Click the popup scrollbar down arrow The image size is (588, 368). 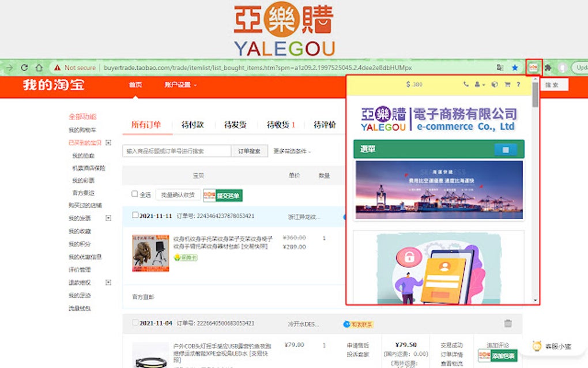point(535,300)
